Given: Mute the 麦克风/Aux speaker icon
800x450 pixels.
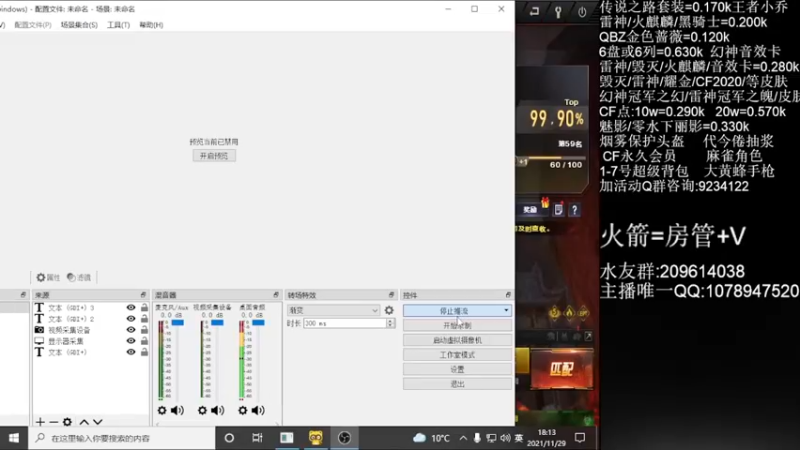Looking at the screenshot, I should coord(178,410).
